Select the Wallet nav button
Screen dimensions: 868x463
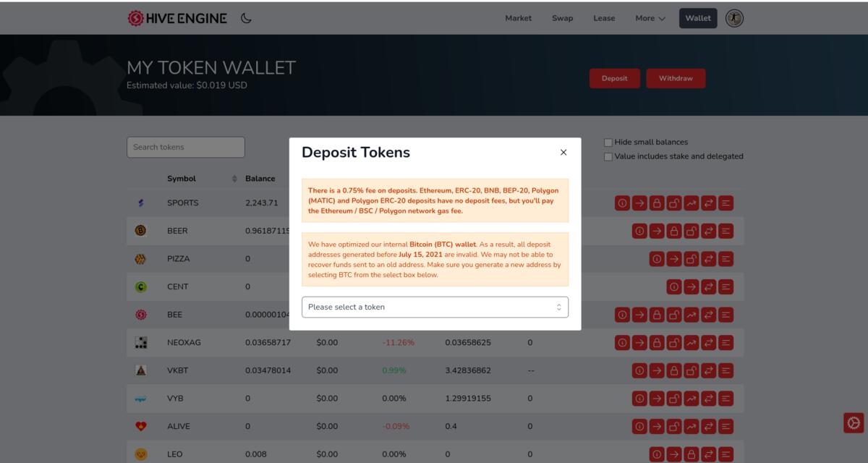click(698, 18)
